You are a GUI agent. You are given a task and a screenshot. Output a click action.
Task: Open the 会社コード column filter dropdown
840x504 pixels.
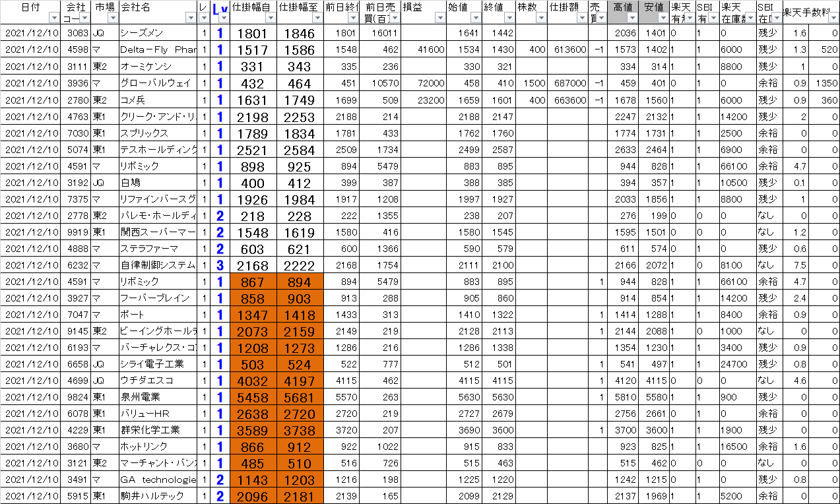click(85, 18)
